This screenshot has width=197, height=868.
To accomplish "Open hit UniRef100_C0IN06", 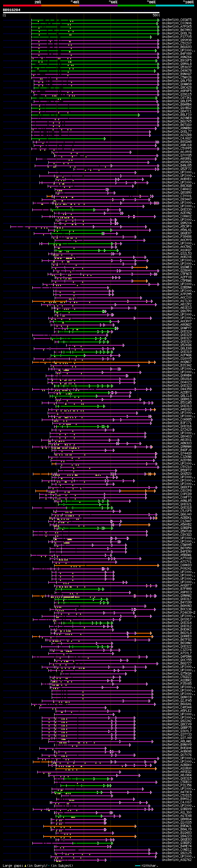I will pos(177,23).
